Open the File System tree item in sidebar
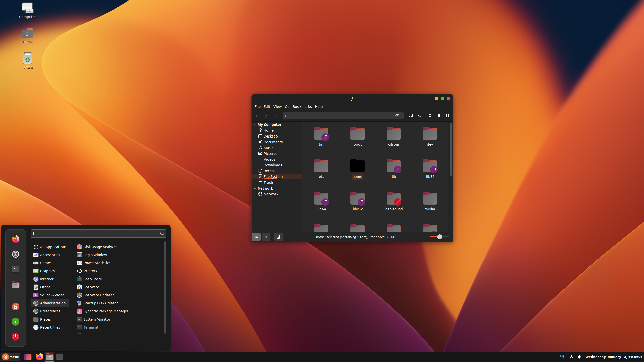 click(x=273, y=176)
